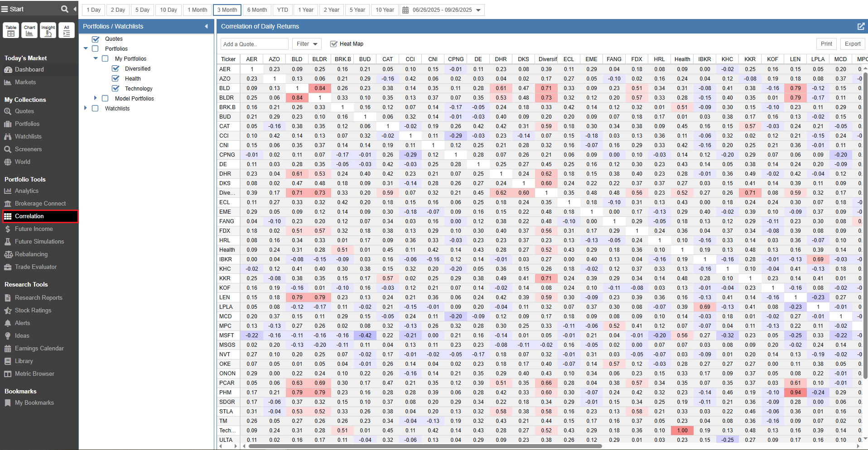
Task: Click the Add a Quote input field
Action: click(x=255, y=44)
